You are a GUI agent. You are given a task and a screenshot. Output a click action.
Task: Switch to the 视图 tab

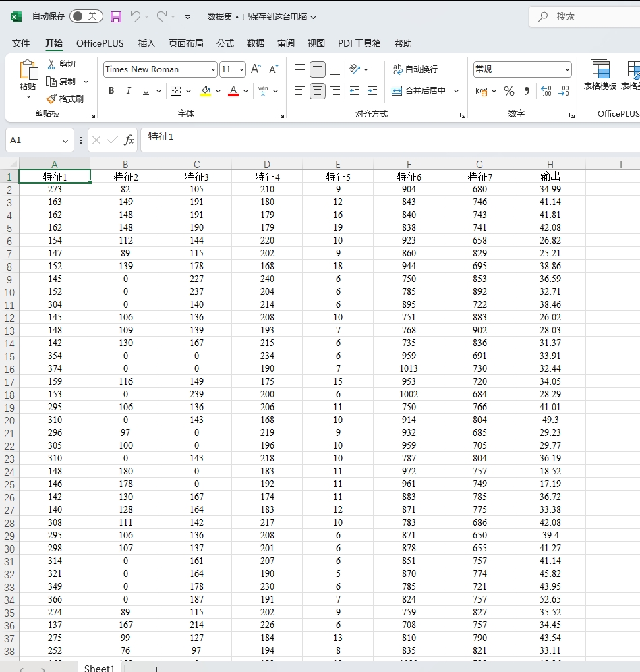pos(316,43)
